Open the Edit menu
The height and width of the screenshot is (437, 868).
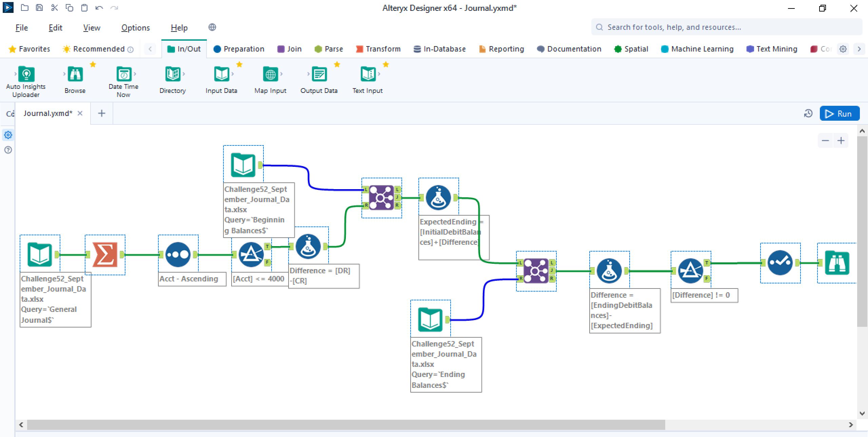tap(55, 28)
